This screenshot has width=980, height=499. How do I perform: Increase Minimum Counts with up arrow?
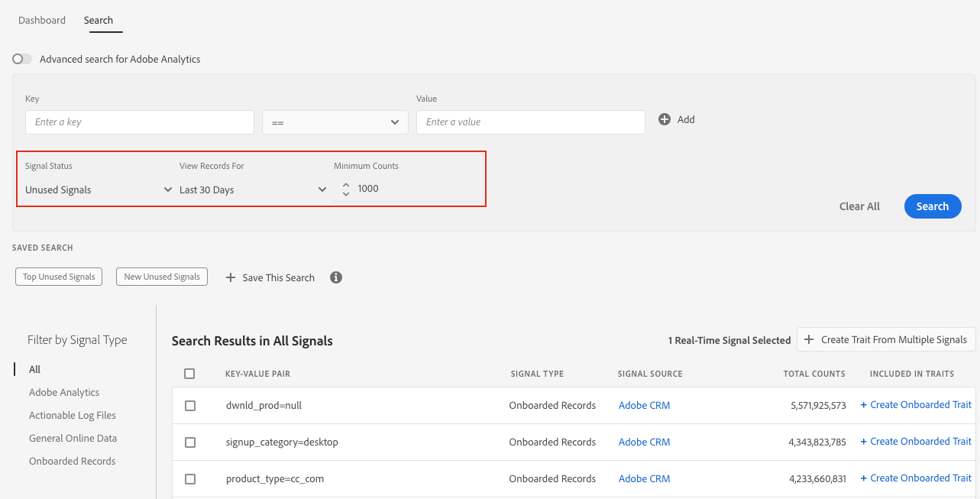[x=346, y=184]
